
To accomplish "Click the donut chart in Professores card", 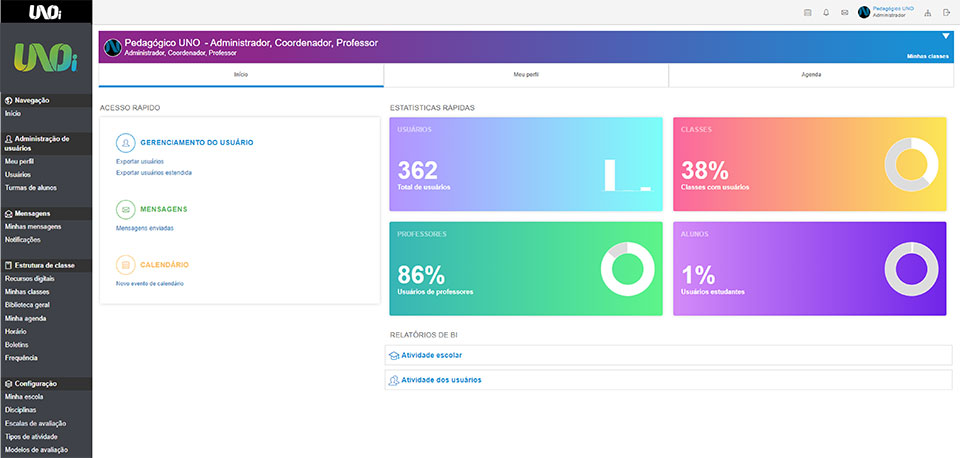I will pos(628,269).
